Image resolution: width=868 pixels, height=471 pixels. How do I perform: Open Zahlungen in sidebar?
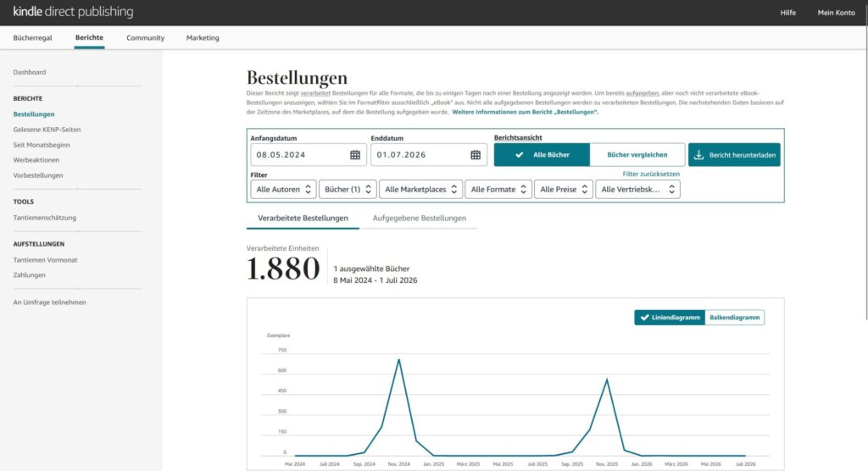coord(30,275)
